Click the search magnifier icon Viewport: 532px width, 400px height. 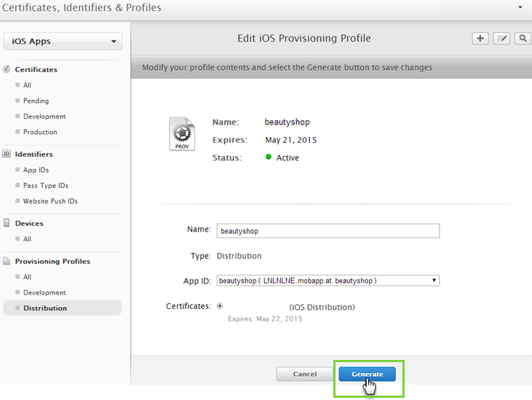(522, 39)
